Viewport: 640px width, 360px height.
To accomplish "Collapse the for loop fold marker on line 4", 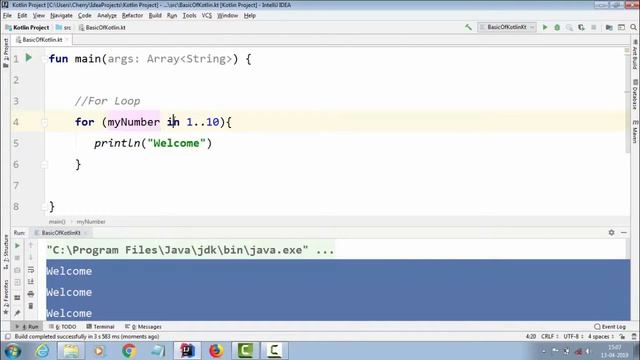I will (44, 122).
